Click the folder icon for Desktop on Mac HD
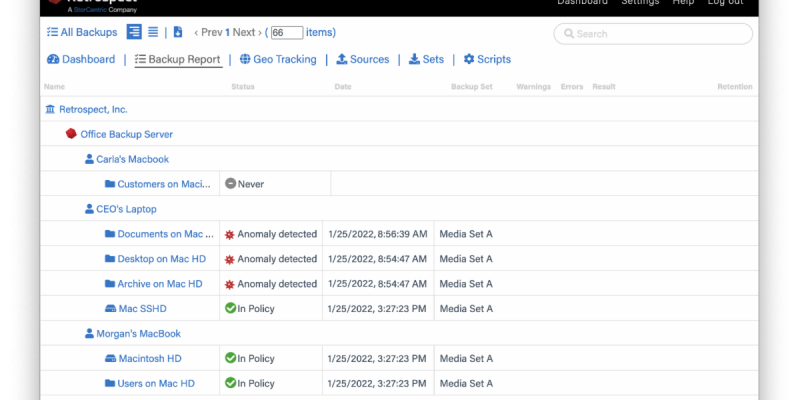800x400 pixels. click(110, 259)
